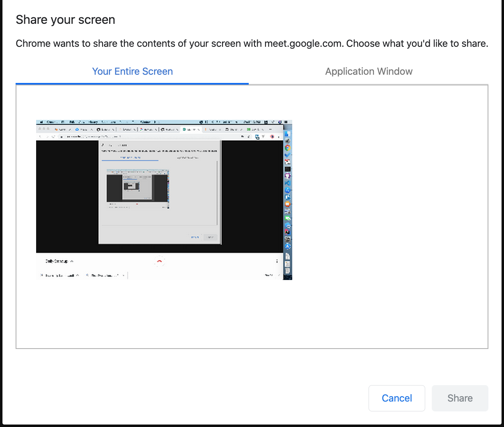Open Slack from the dock

click(x=288, y=232)
